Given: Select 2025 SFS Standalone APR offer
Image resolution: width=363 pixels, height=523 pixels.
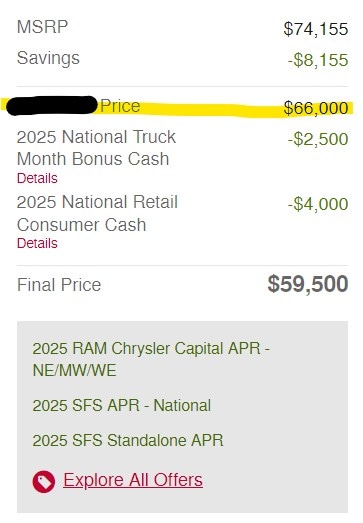Looking at the screenshot, I should coord(128,440).
